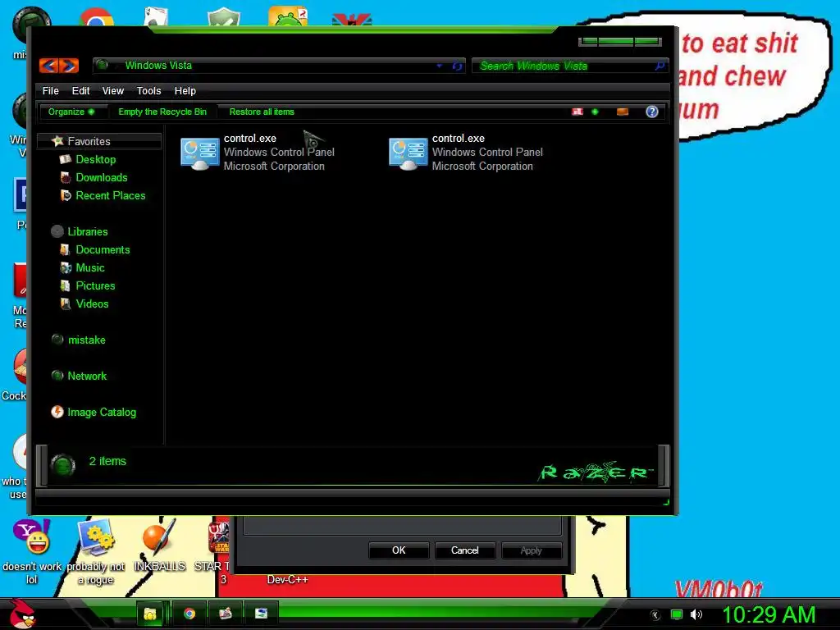Open Chrome from the taskbar
Viewport: 840px width, 630px height.
pos(189,614)
